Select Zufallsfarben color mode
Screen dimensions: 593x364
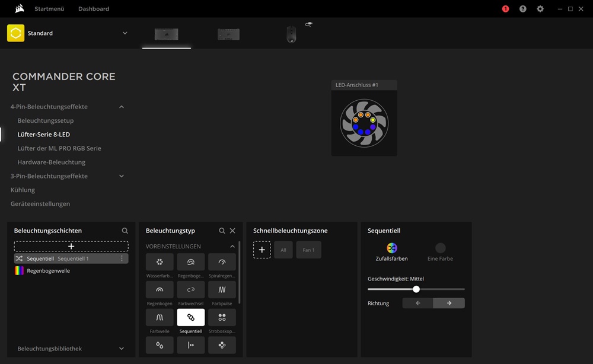[x=392, y=252]
